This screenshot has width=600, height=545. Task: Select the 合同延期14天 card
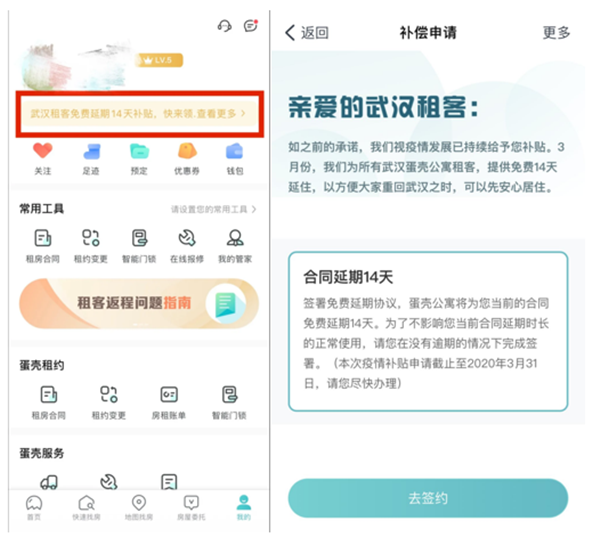[x=428, y=331]
